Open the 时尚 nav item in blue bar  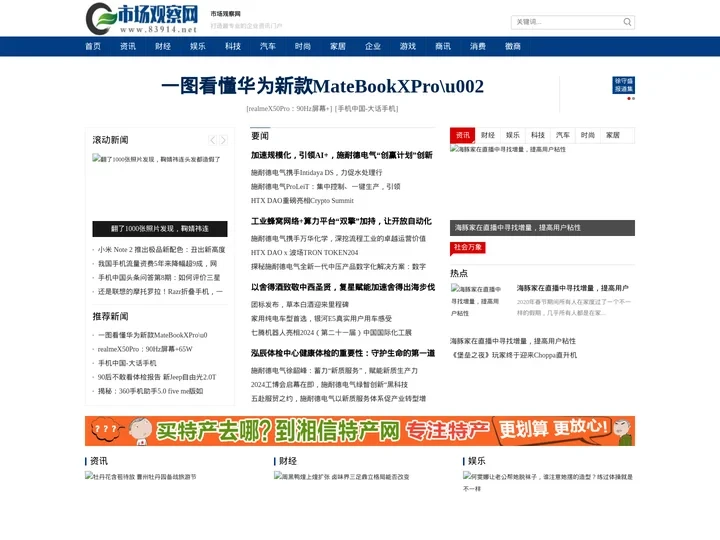click(303, 46)
